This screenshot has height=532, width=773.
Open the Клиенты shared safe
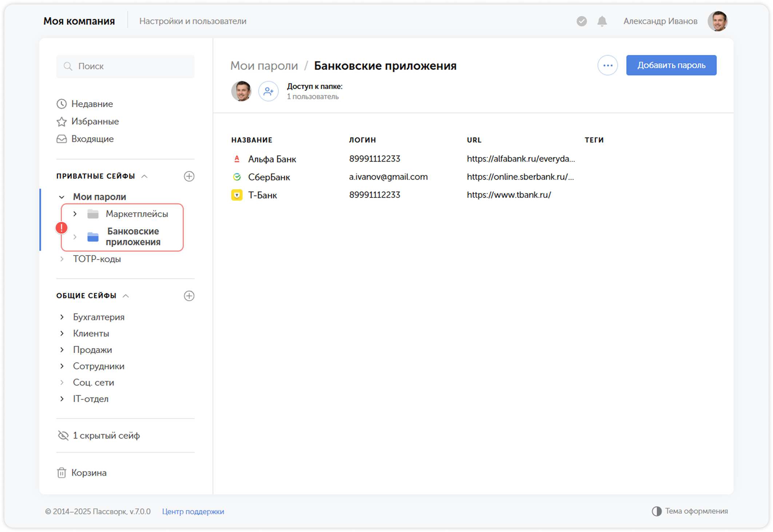coord(91,333)
